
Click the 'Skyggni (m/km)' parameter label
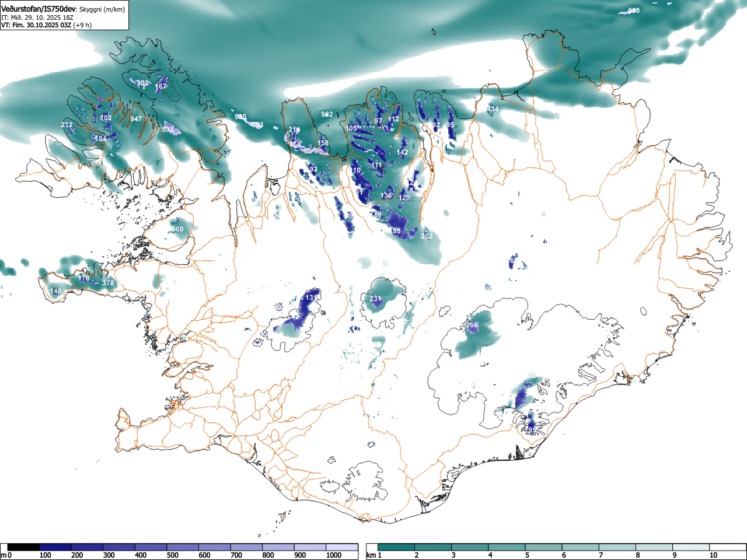(x=102, y=9)
